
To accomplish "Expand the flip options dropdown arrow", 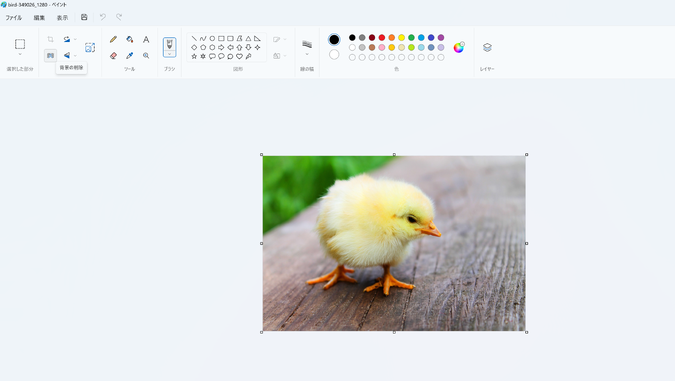I will tap(75, 55).
